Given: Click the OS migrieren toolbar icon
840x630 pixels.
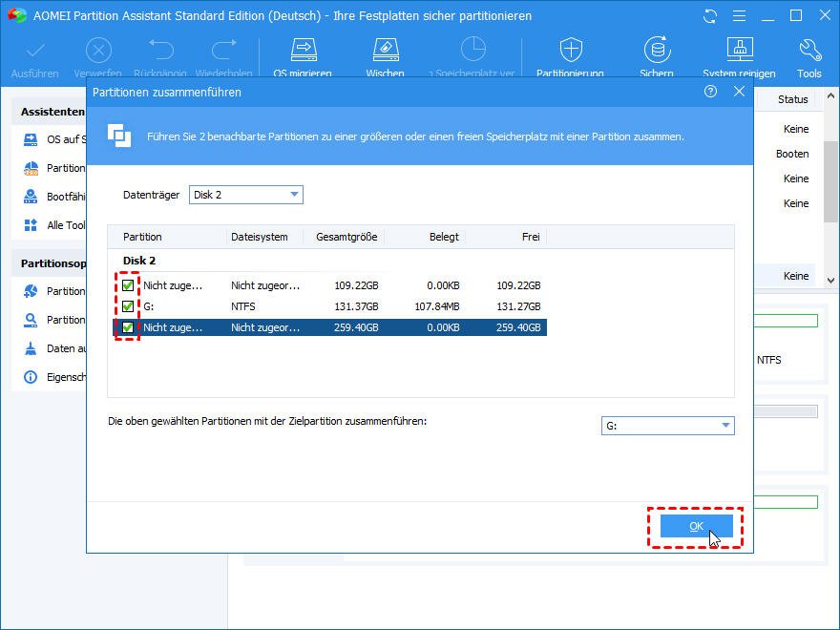Looking at the screenshot, I should [x=303, y=51].
